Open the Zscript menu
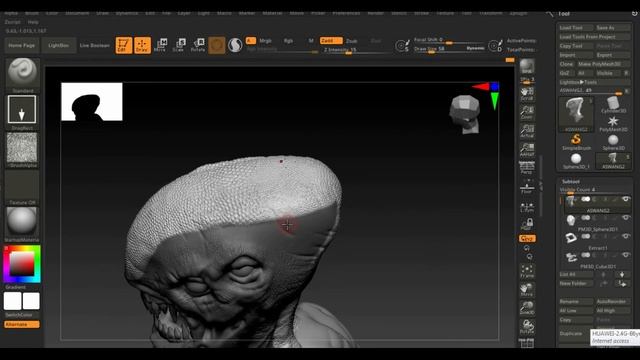The height and width of the screenshot is (360, 640). (x=13, y=22)
